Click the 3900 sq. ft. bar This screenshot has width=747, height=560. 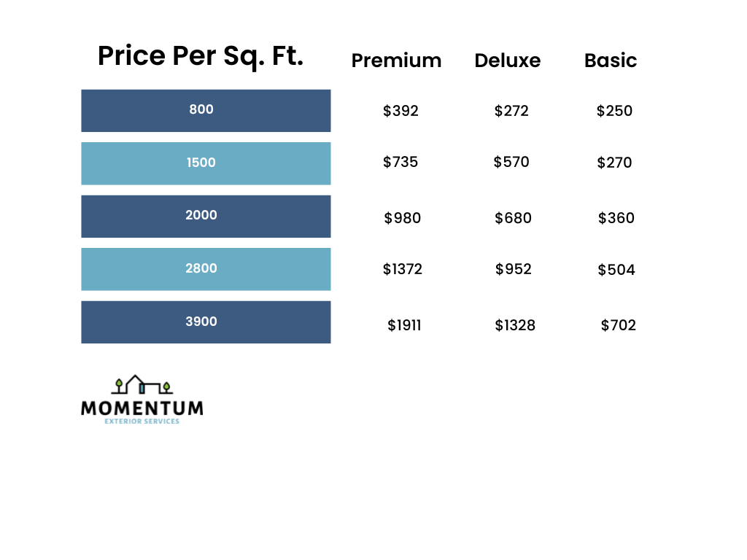pyautogui.click(x=206, y=322)
